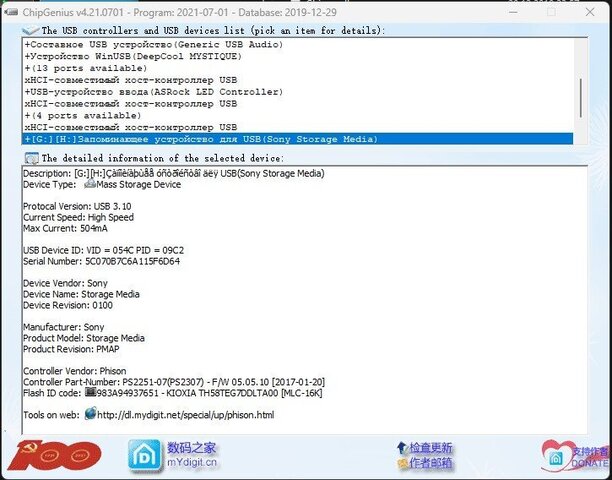Image resolution: width=612 pixels, height=480 pixels.
Task: Click the Serial Number line in details
Action: pos(101,261)
